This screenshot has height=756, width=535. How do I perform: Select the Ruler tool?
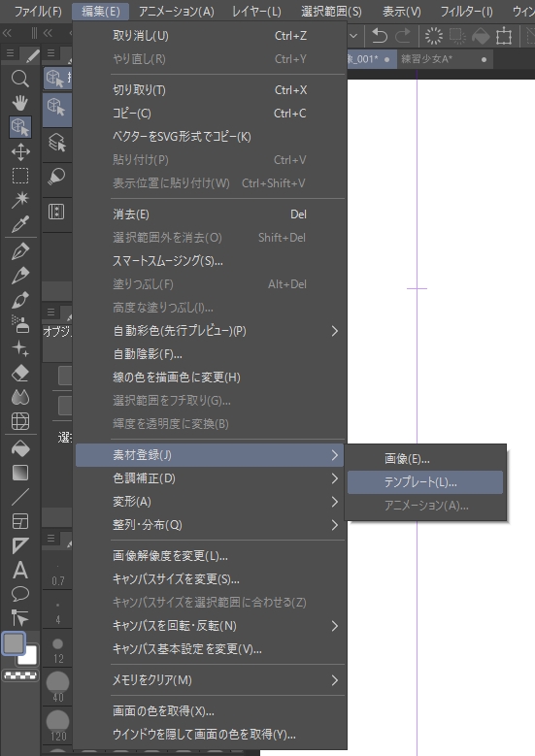(19, 545)
